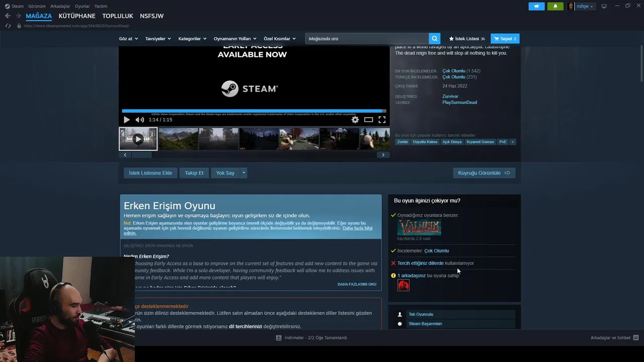Image resolution: width=644 pixels, height=362 pixels.
Task: Open publisher PlaySurrounDead link
Action: pos(459,103)
